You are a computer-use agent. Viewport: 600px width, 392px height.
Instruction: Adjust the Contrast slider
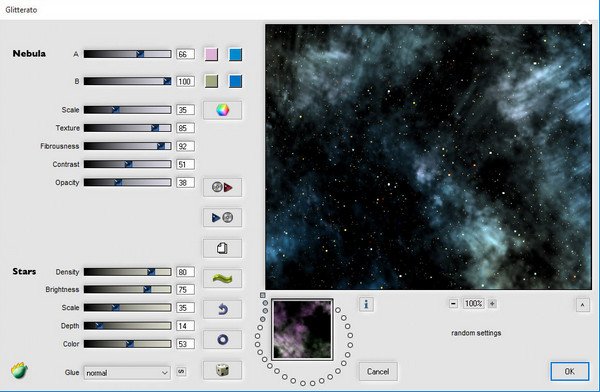point(127,164)
